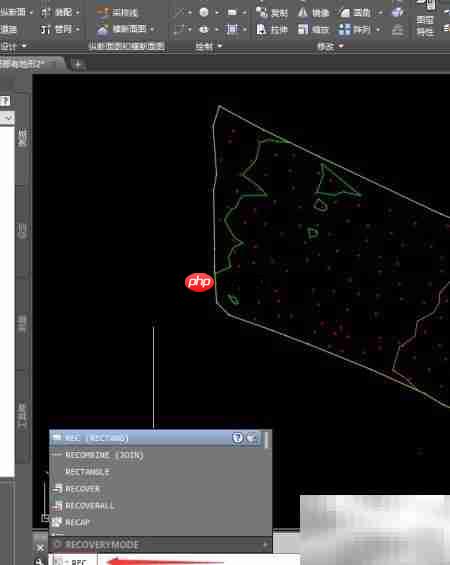The width and height of the screenshot is (450, 565).
Task: Open help for the REC (RECTANG) suggestion
Action: (237, 437)
